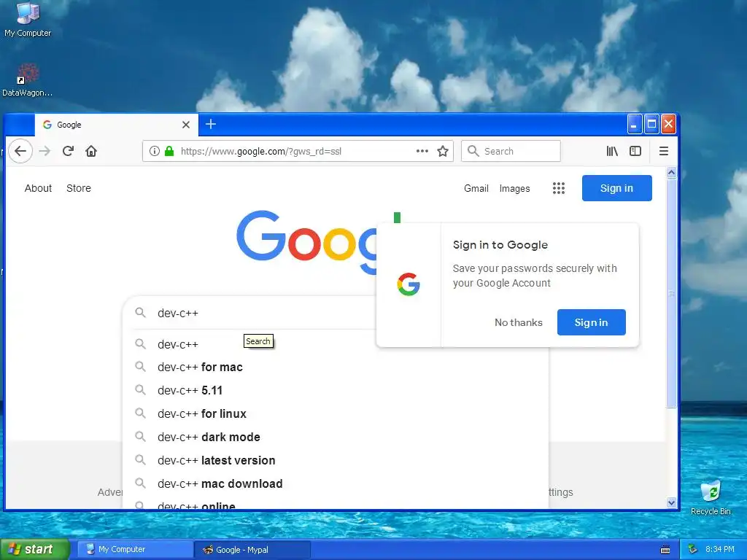Open page actions three-dot menu

coord(422,151)
